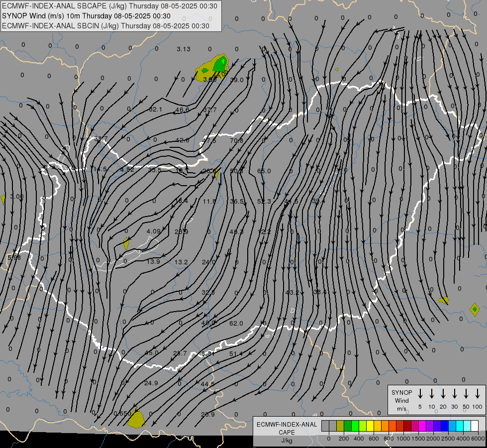This screenshot has height=448, width=487.
Task: Click the 39.0 value on the map
Action: [237, 80]
